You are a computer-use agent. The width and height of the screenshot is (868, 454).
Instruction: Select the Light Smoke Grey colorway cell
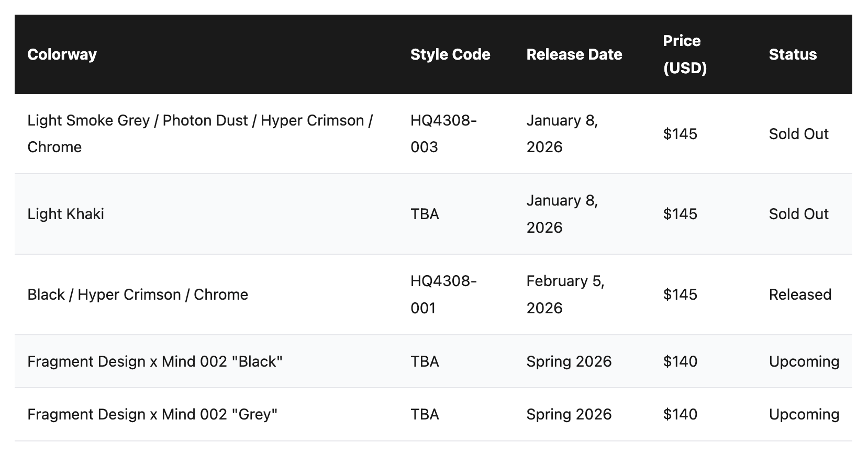tap(199, 133)
